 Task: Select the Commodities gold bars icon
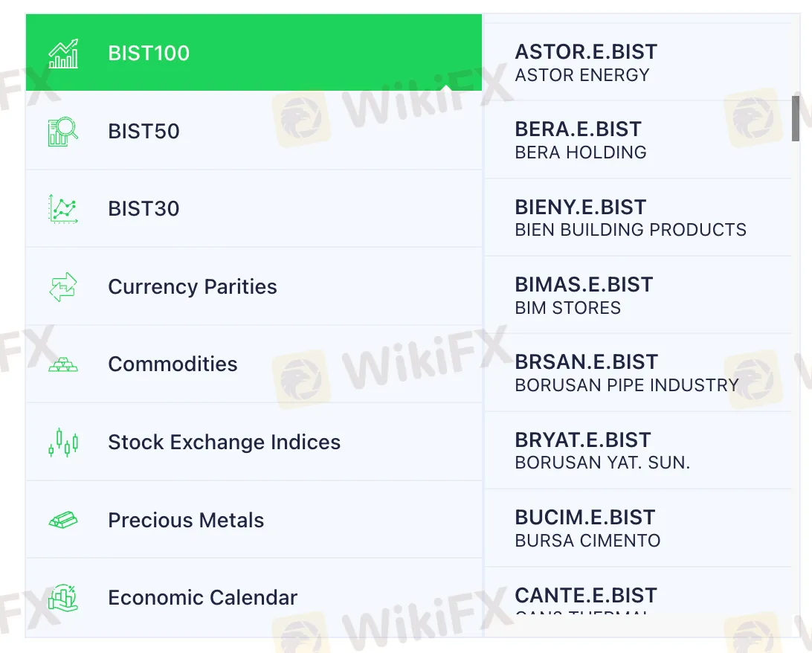click(63, 364)
